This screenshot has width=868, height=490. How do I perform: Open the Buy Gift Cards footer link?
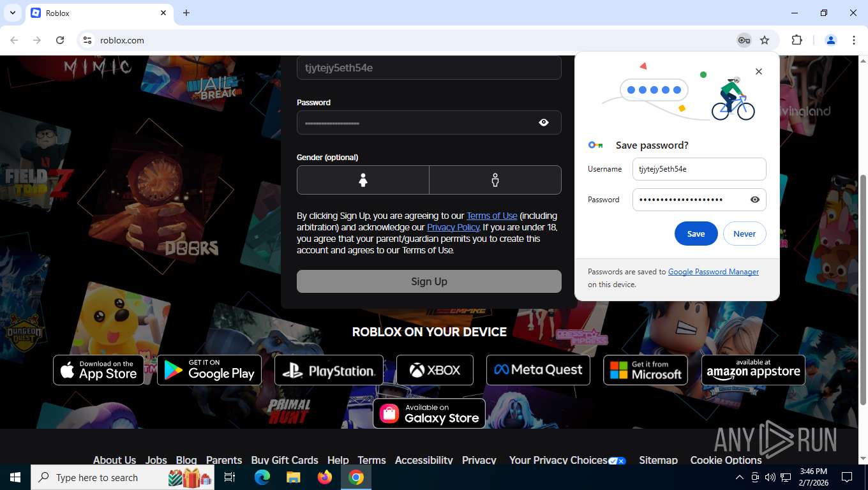285,459
